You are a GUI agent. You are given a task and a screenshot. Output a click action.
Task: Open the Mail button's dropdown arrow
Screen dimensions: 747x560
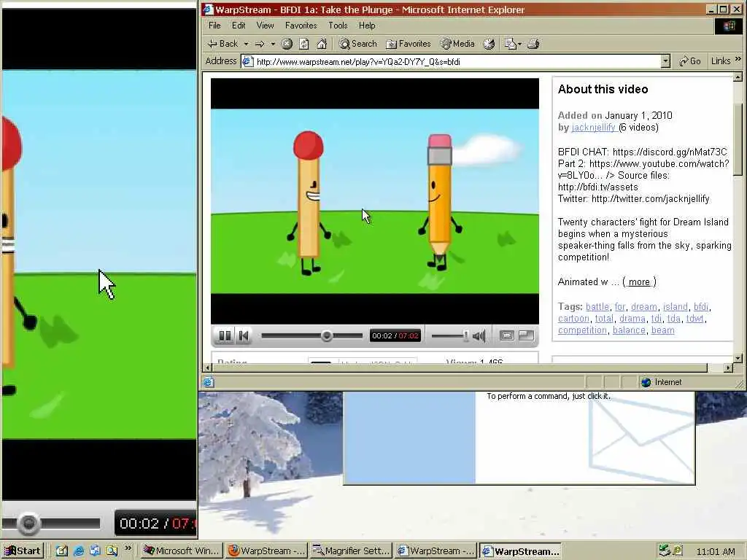(x=519, y=44)
